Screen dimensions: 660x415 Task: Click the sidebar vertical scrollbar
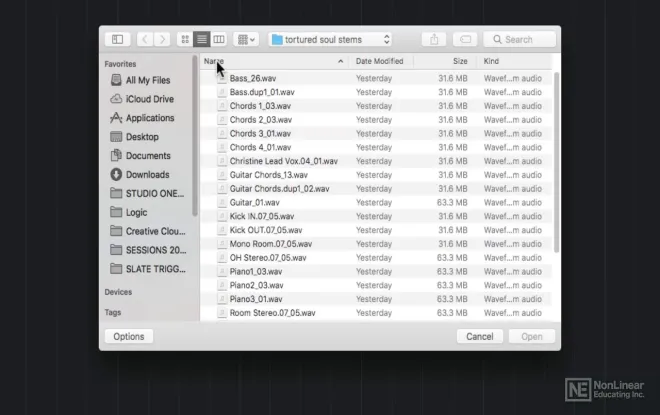194,136
